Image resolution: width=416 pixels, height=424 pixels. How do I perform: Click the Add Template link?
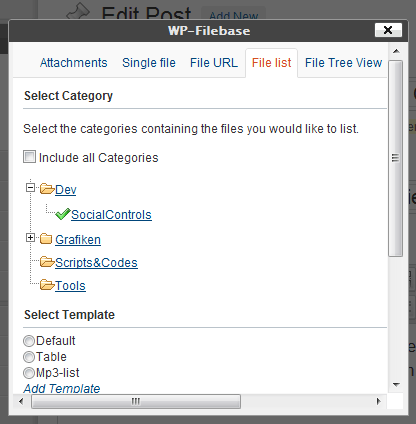click(62, 388)
